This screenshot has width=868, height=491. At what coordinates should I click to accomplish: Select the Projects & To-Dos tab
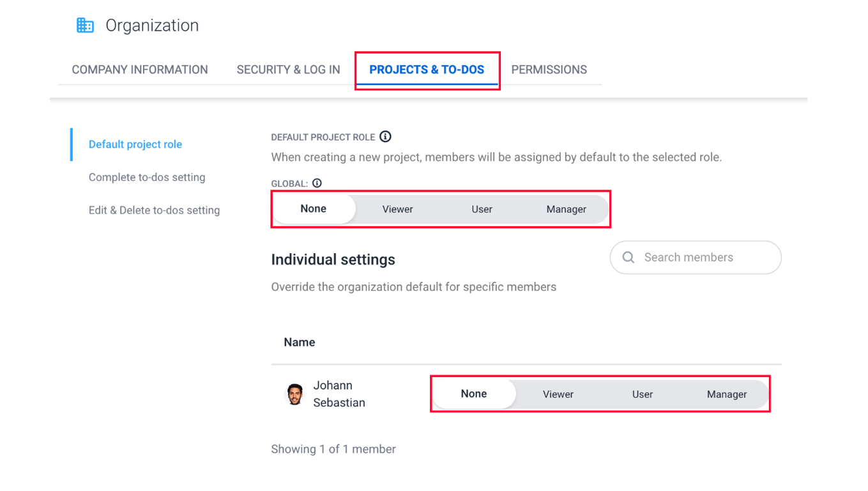(427, 70)
